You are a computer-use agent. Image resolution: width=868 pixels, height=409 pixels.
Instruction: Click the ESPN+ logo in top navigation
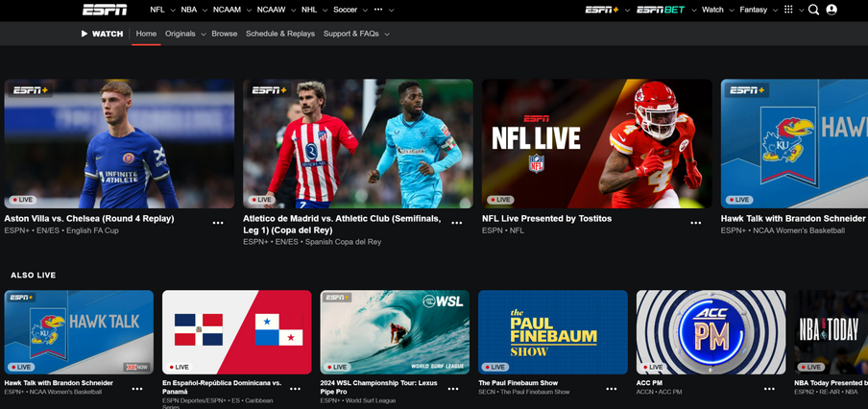602,10
